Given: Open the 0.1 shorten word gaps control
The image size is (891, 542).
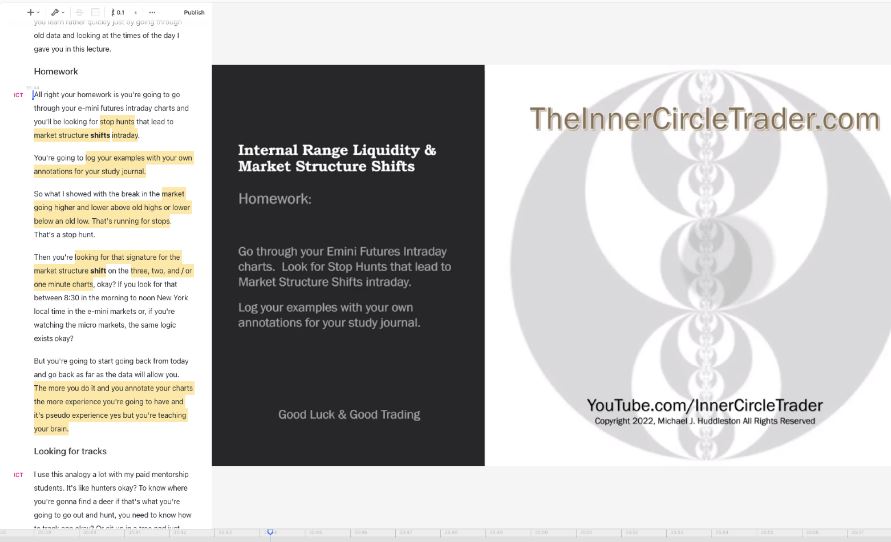Looking at the screenshot, I should 118,12.
